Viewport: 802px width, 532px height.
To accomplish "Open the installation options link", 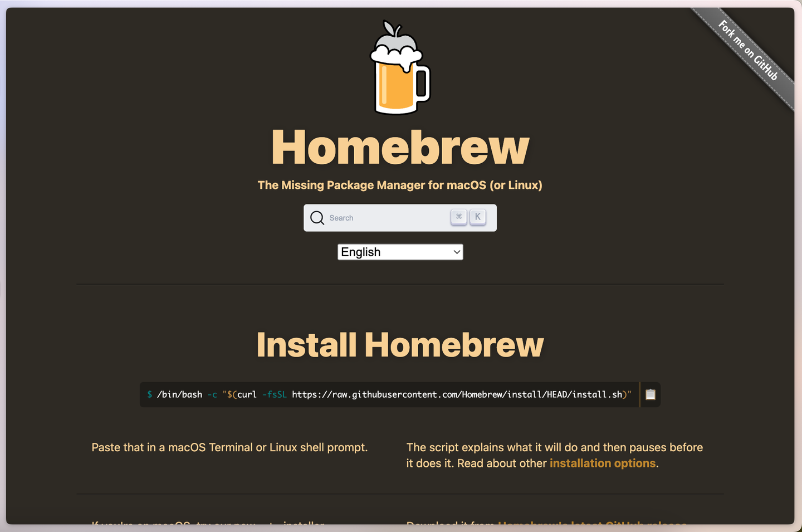I will pos(602,463).
